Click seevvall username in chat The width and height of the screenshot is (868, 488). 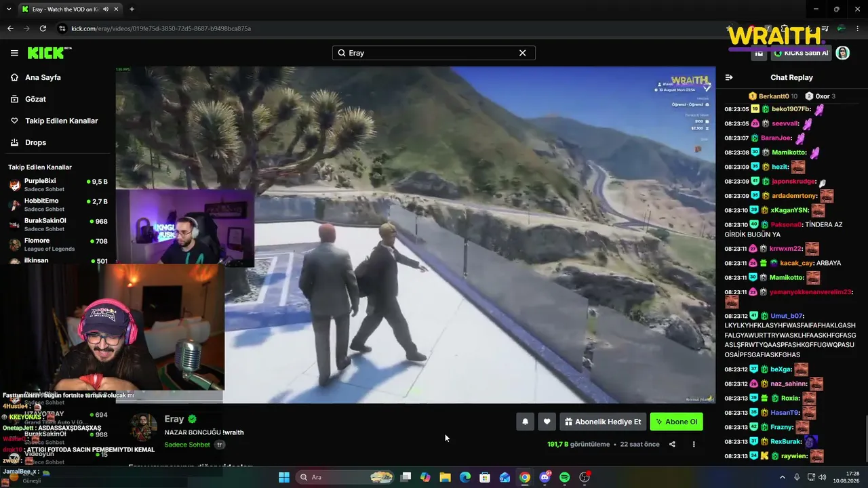coord(786,124)
